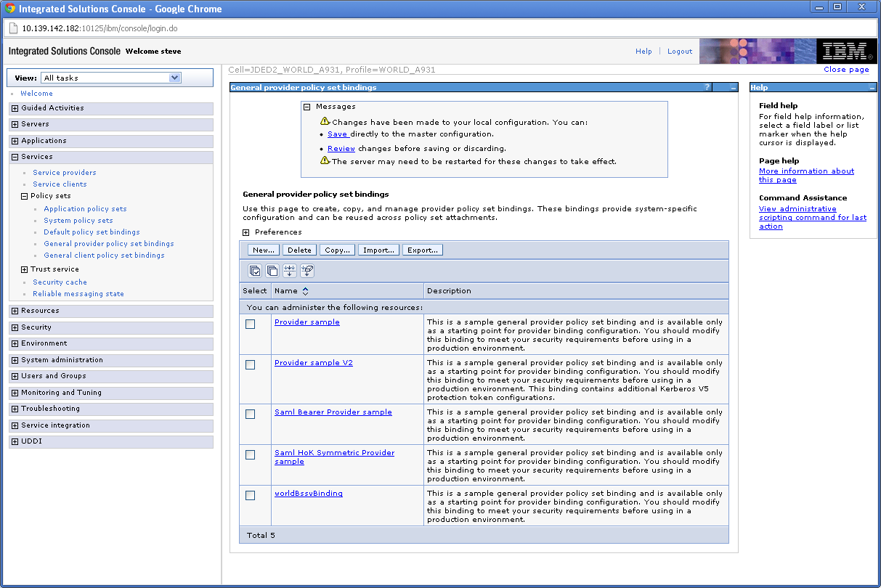The image size is (881, 588).
Task: Select the Saml Bearer Provider sample checkbox
Action: pyautogui.click(x=250, y=415)
